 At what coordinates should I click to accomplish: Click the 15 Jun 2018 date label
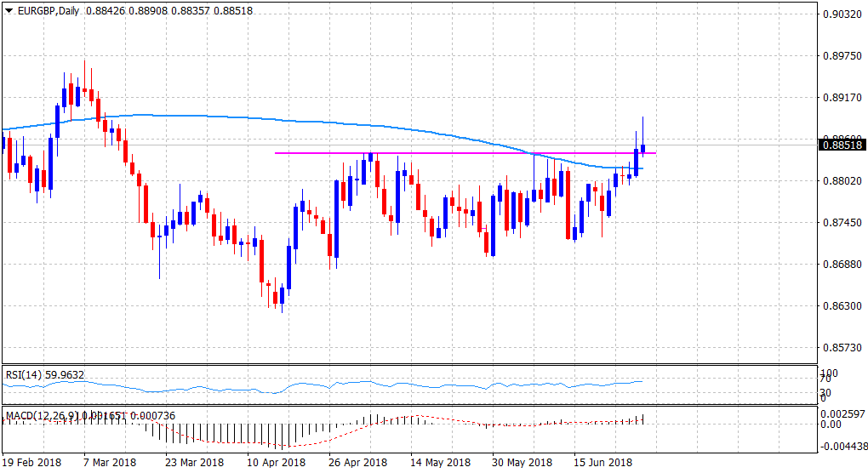click(x=602, y=463)
